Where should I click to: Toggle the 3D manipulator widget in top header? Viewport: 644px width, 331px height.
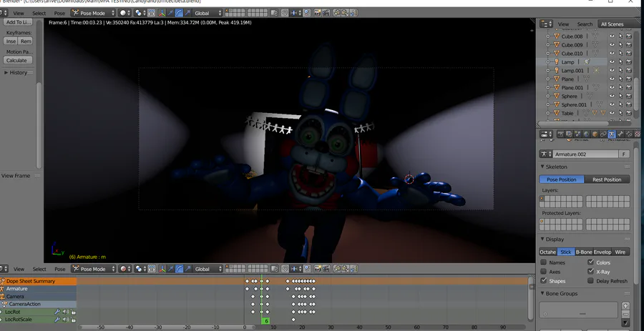(x=162, y=13)
